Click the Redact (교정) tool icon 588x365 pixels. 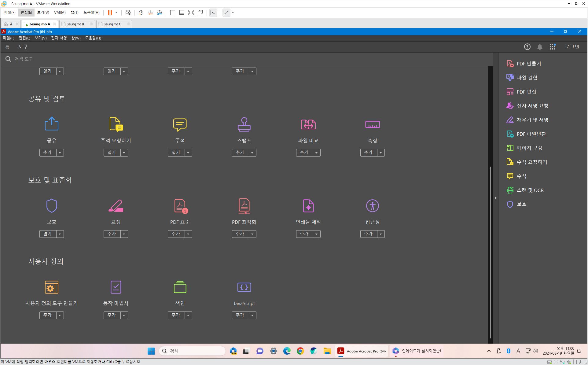pos(116,206)
